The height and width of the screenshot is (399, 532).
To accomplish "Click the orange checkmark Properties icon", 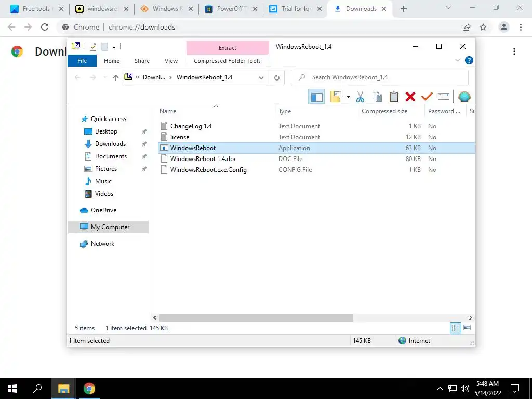I will [427, 97].
